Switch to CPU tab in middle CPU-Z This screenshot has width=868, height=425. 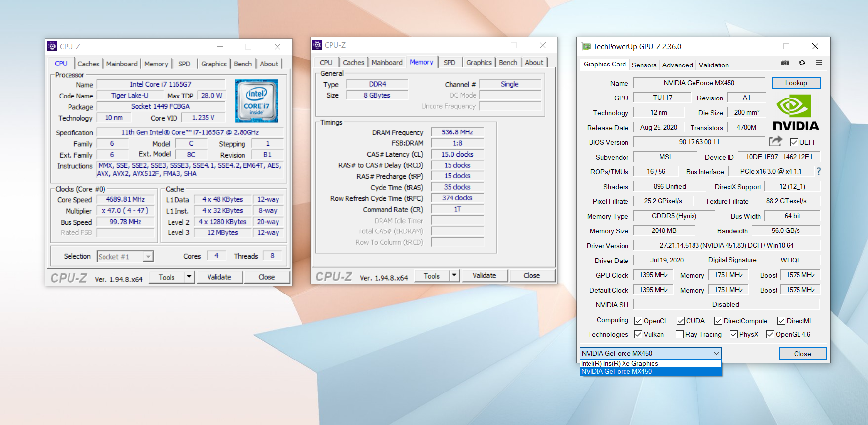(x=326, y=63)
